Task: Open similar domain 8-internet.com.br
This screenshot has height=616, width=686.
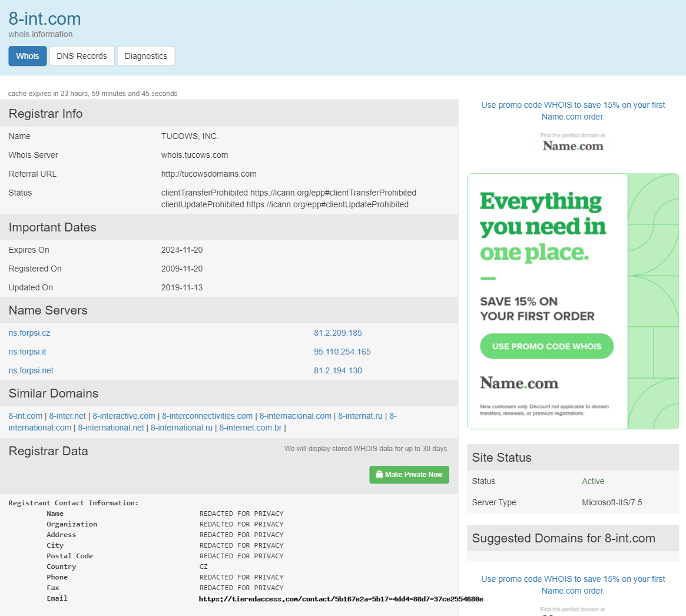Action: point(251,428)
